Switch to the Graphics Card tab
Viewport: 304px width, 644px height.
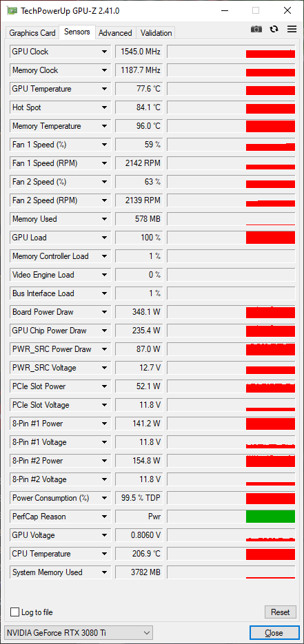click(32, 33)
